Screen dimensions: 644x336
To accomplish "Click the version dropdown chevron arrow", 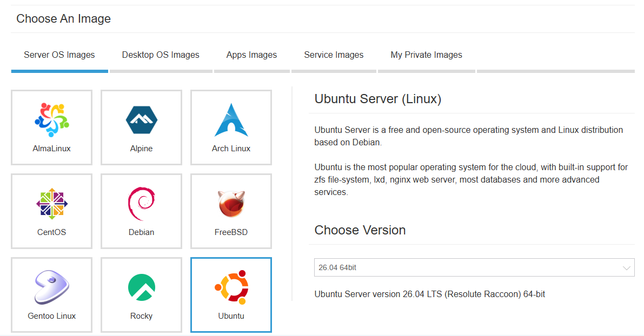I will (626, 268).
